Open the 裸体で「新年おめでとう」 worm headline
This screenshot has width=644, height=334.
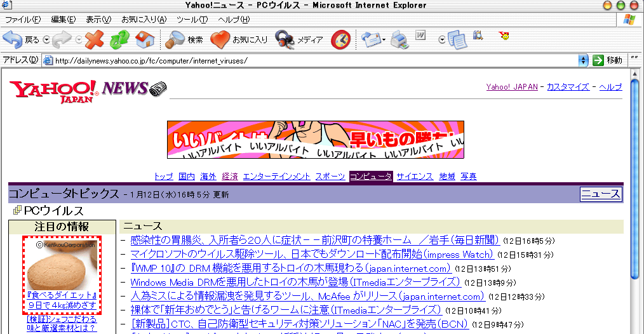coord(286,310)
